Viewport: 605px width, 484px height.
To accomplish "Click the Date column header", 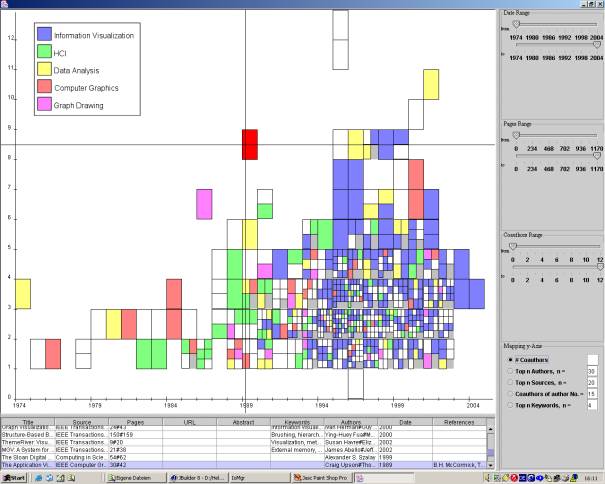I will [x=405, y=423].
